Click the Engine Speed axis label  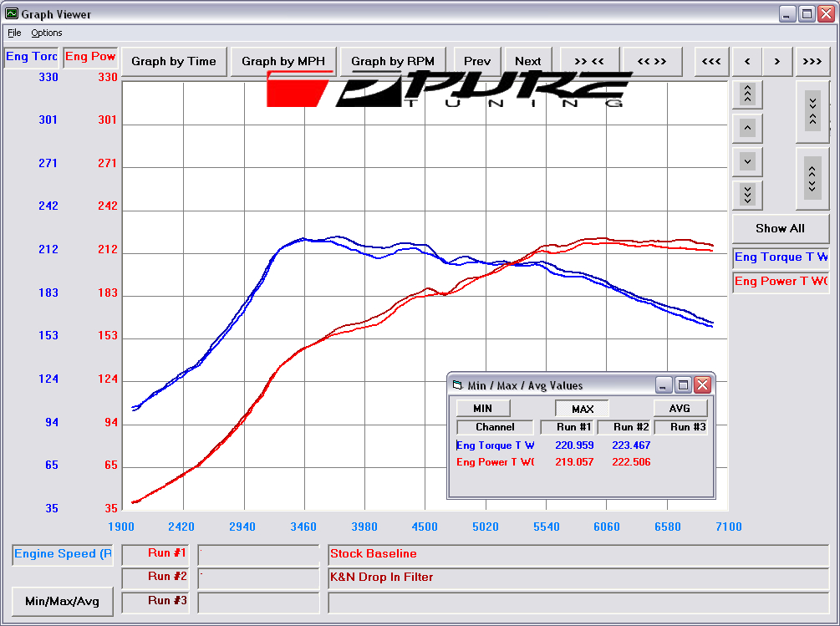point(63,554)
